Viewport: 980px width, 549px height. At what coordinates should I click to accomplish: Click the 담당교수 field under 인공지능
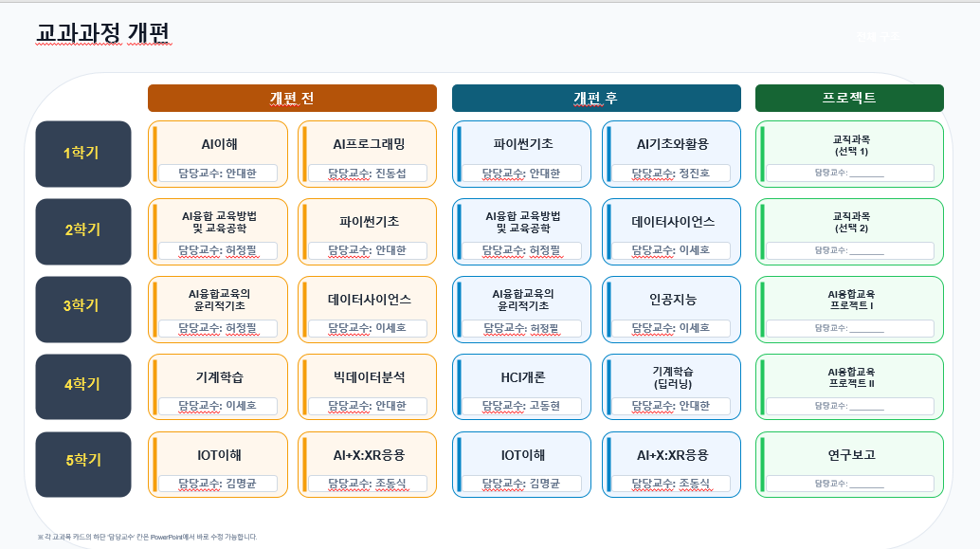point(671,328)
